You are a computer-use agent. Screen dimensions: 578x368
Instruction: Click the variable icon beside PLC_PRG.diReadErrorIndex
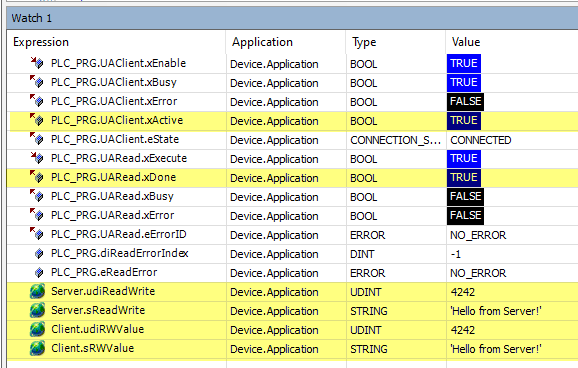click(39, 253)
